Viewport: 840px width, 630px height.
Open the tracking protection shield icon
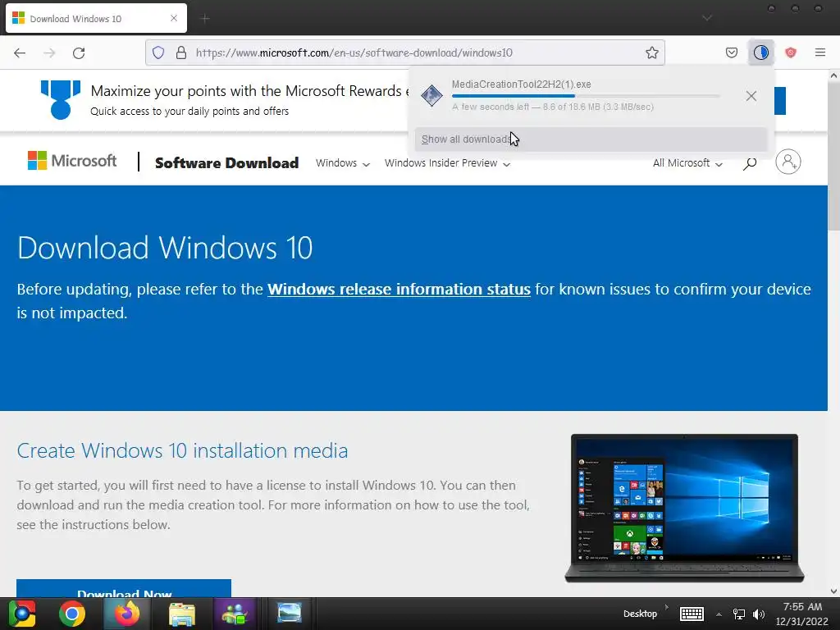[x=158, y=52]
